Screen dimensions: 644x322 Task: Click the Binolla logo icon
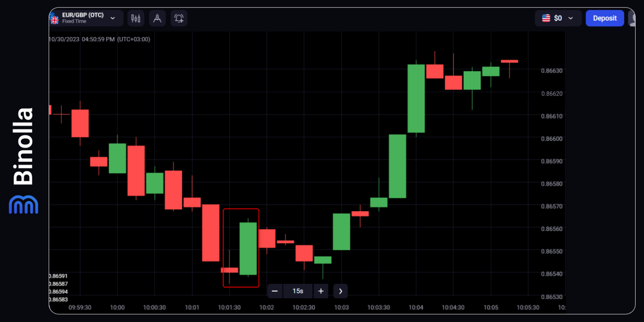pyautogui.click(x=23, y=205)
